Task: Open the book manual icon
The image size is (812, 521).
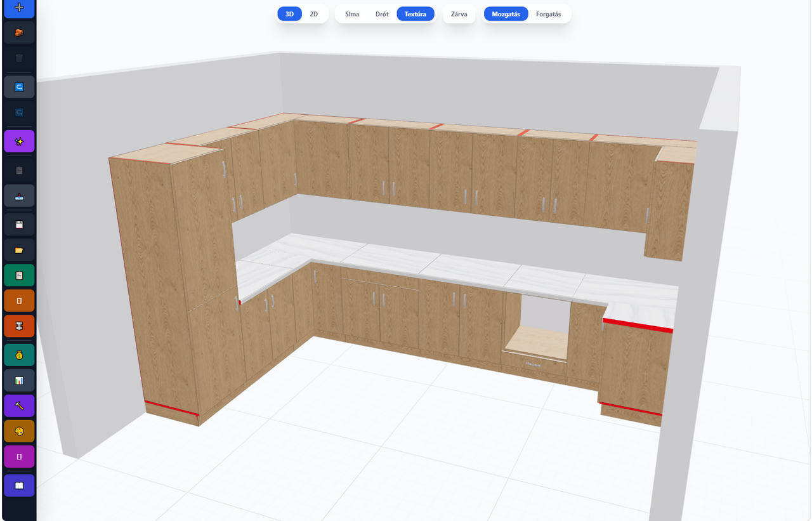Action: click(x=19, y=485)
